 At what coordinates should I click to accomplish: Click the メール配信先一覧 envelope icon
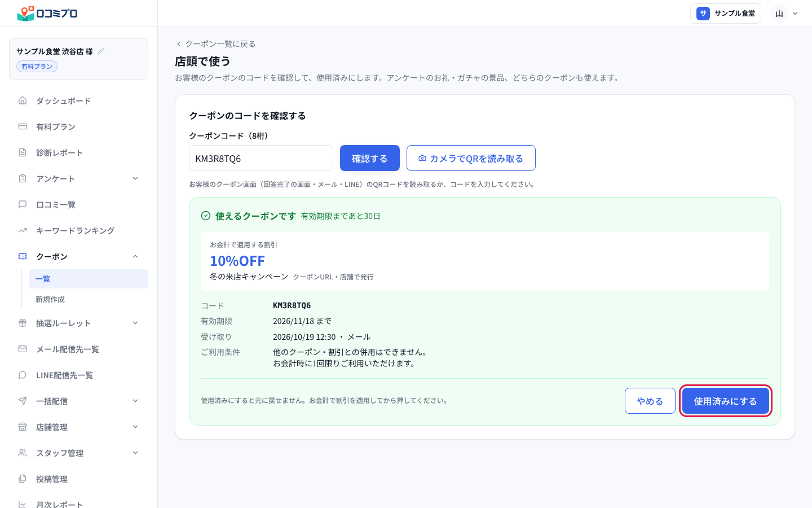23,349
